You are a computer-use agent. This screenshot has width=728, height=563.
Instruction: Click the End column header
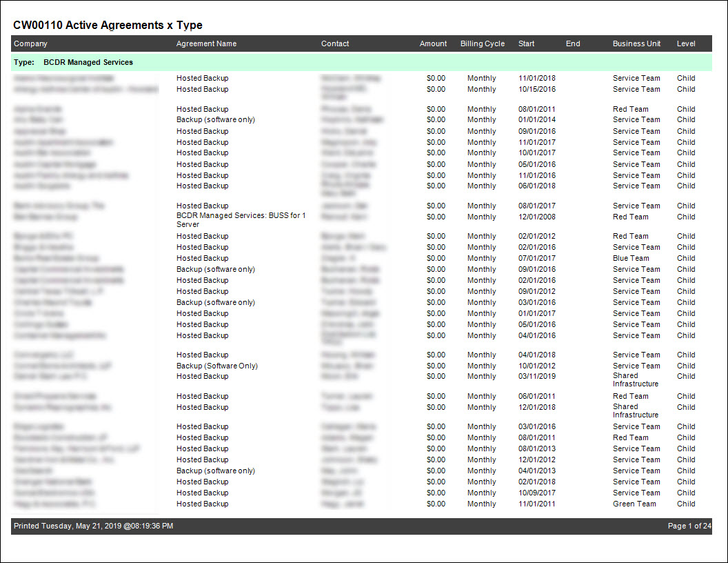tap(573, 43)
